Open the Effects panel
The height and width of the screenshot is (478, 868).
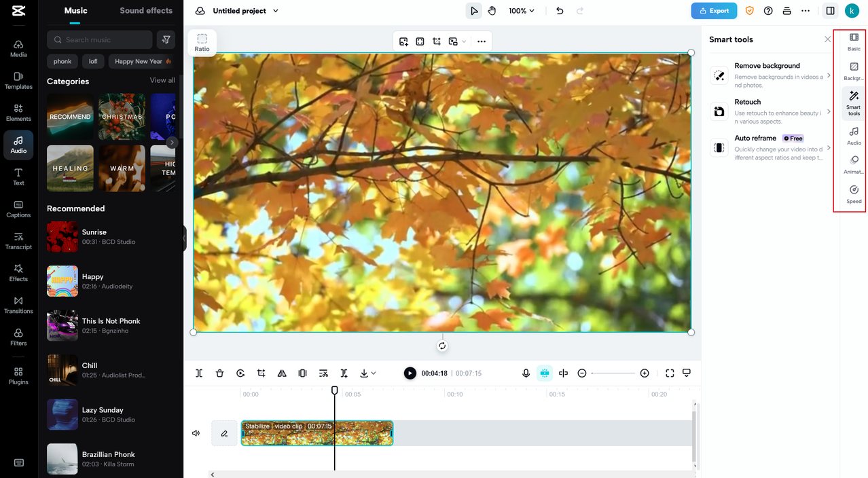click(x=18, y=273)
